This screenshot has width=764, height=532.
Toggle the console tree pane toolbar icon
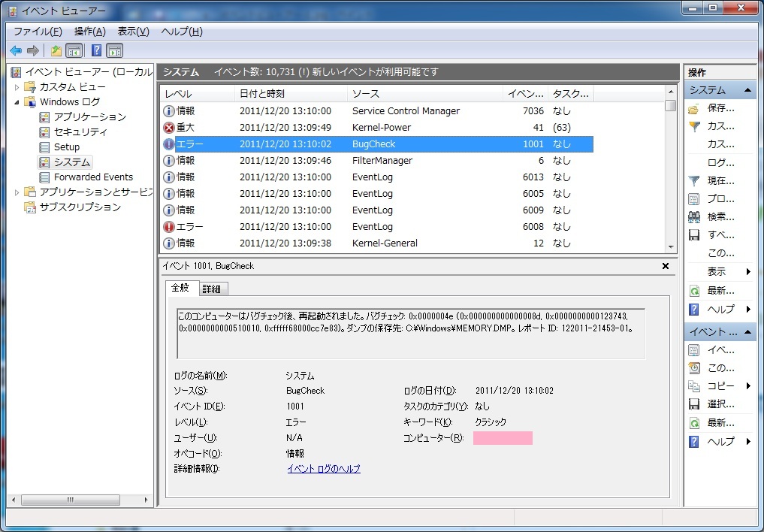tap(74, 51)
